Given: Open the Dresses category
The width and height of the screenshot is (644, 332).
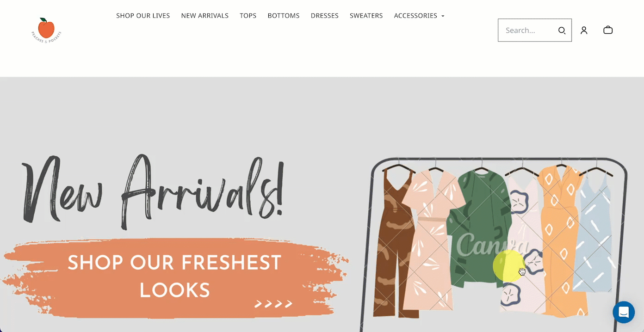Looking at the screenshot, I should click(325, 16).
